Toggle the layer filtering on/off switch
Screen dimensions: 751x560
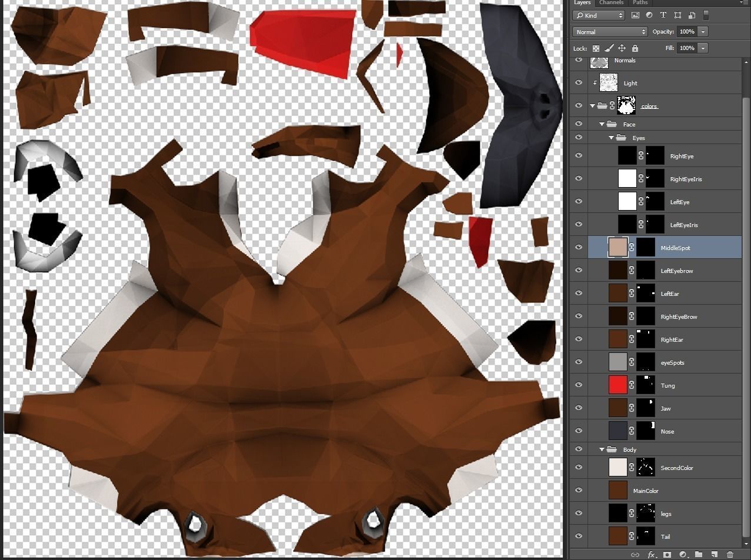click(x=706, y=15)
